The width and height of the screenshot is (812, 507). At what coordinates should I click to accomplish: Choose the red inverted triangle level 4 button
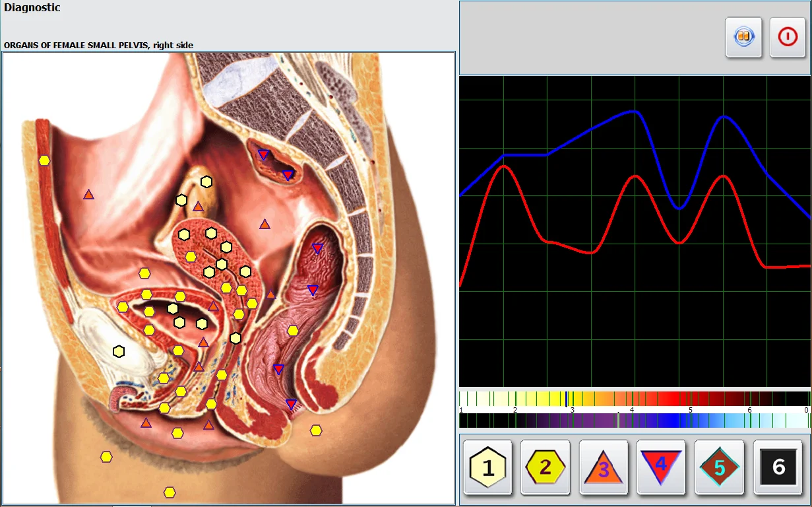pyautogui.click(x=661, y=467)
